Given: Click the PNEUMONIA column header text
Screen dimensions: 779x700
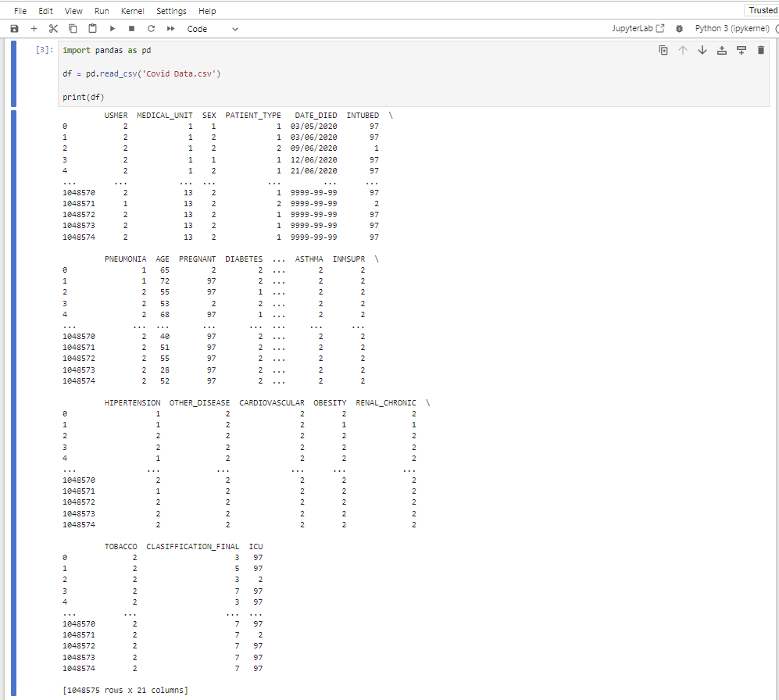Looking at the screenshot, I should click(x=125, y=259).
